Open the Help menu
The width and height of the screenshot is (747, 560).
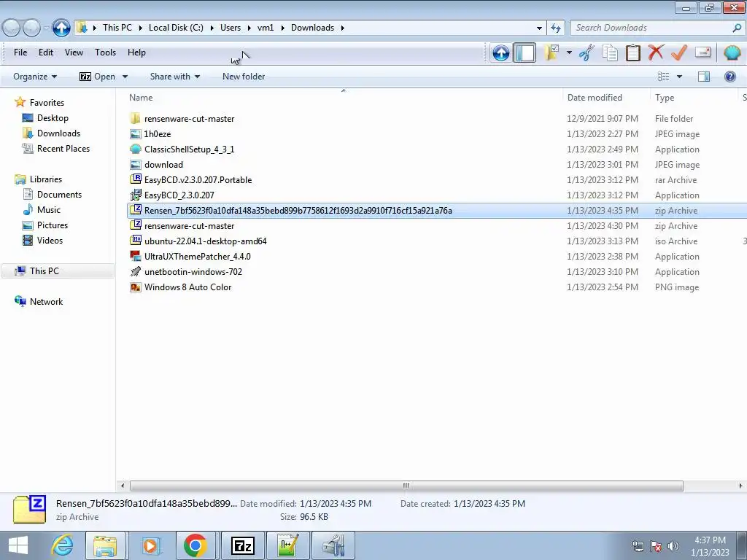coord(136,52)
